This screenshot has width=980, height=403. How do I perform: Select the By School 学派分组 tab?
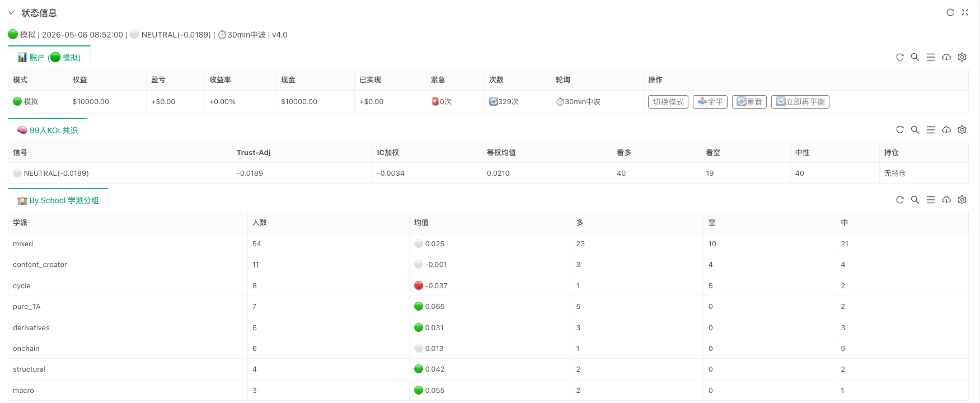58,200
